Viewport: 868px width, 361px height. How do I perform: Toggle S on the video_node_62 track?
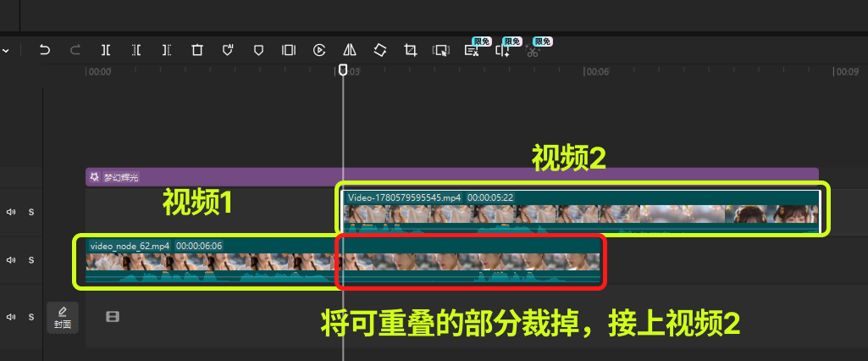point(31,260)
